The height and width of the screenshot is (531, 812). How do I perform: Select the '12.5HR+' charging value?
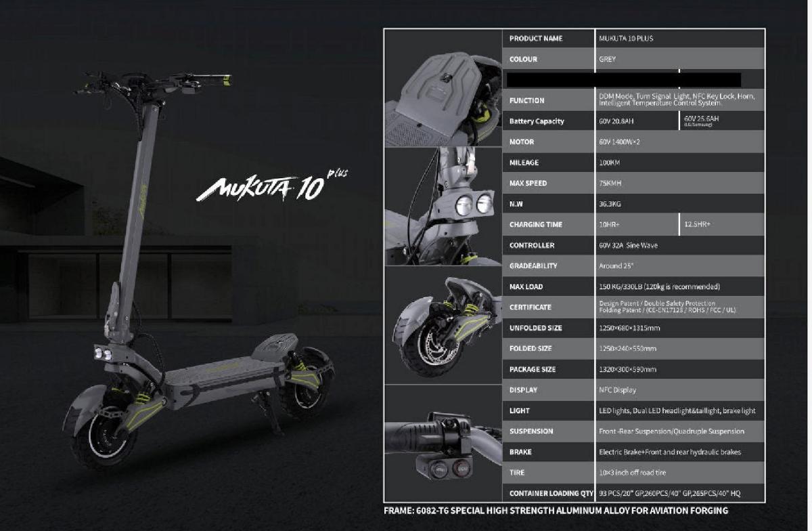(697, 224)
